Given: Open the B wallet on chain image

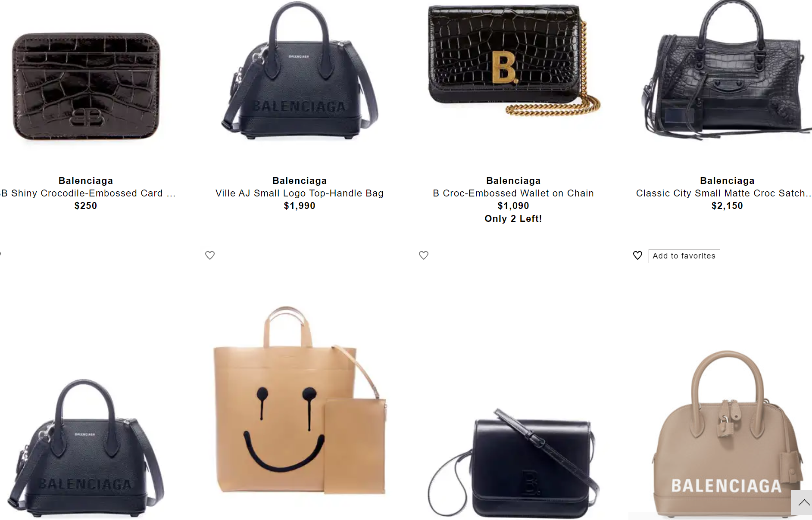Looking at the screenshot, I should (x=514, y=60).
